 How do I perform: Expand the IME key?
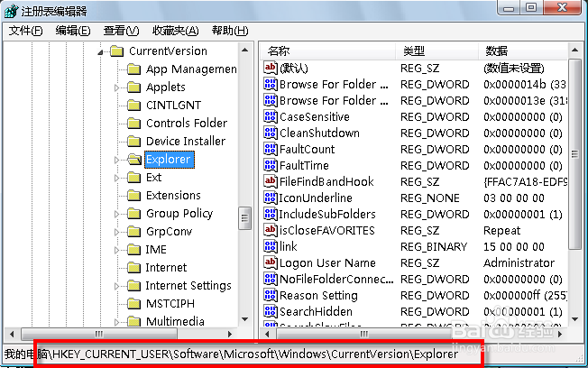pyautogui.click(x=116, y=250)
